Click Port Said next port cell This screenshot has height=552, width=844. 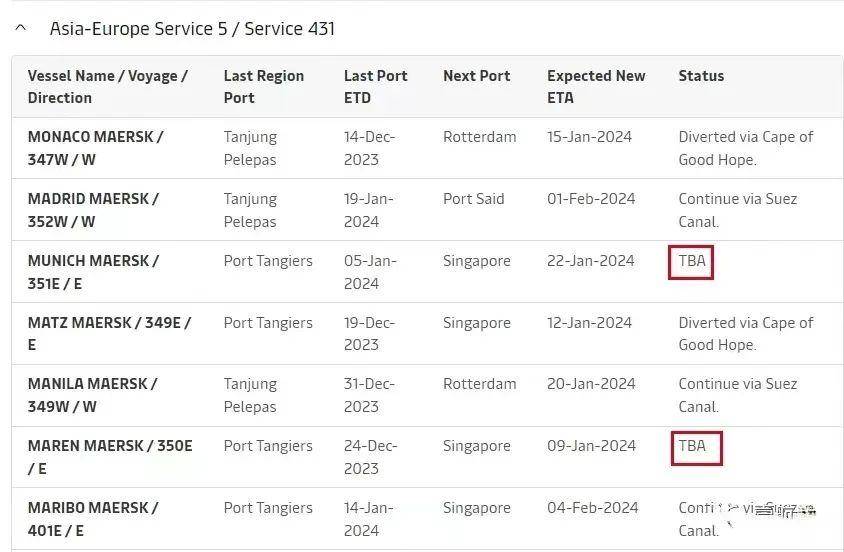click(474, 199)
